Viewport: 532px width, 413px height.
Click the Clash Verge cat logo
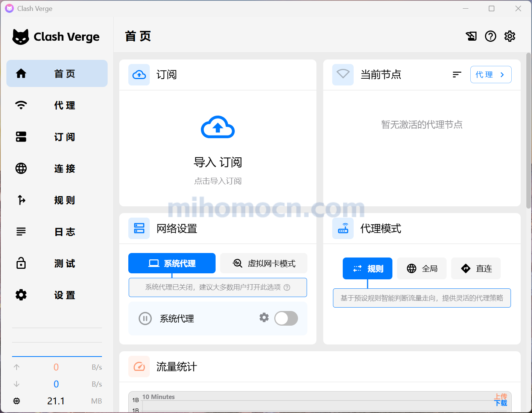[21, 37]
